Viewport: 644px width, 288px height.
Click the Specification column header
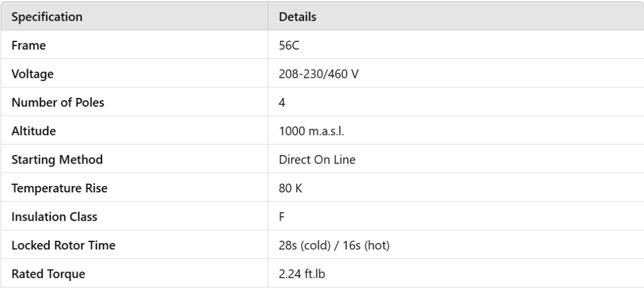tap(47, 17)
